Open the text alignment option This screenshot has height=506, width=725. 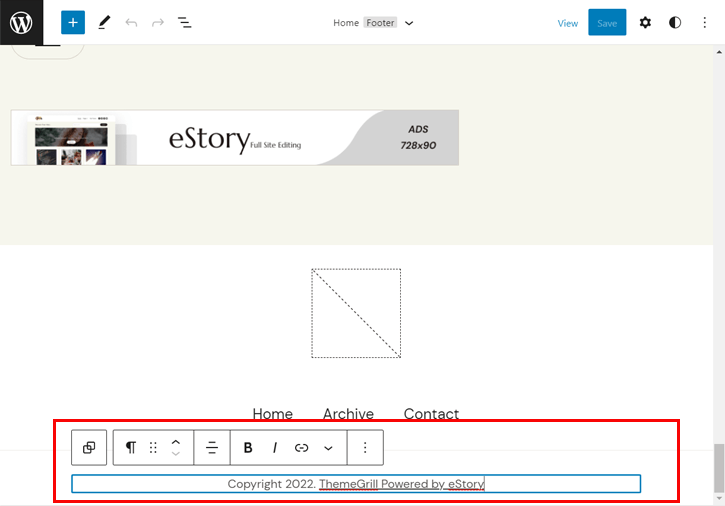pyautogui.click(x=212, y=448)
